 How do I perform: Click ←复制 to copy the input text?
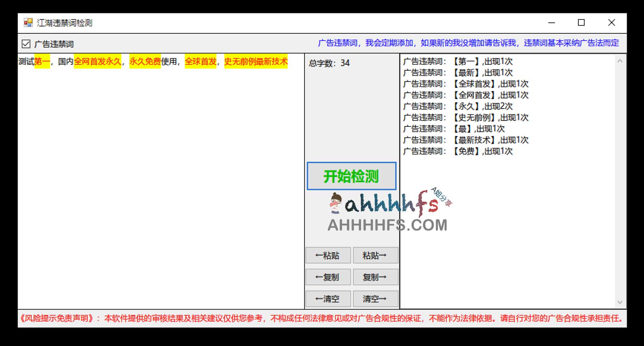pyautogui.click(x=328, y=277)
